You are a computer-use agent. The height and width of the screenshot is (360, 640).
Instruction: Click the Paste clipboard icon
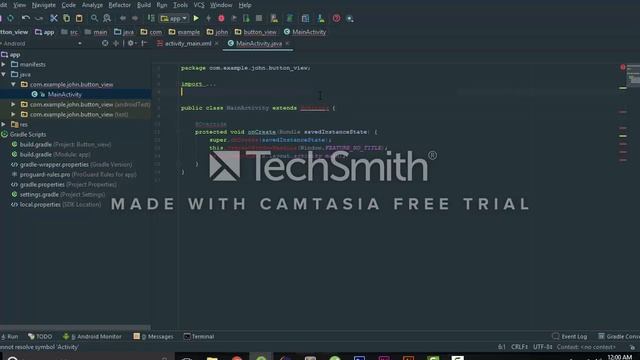pos(79,18)
